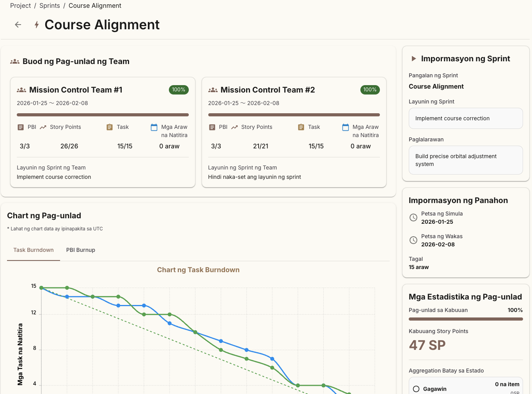Screen dimensions: 532x394
Task: Click the Story Points trend icon in Team #1
Action: point(43,127)
